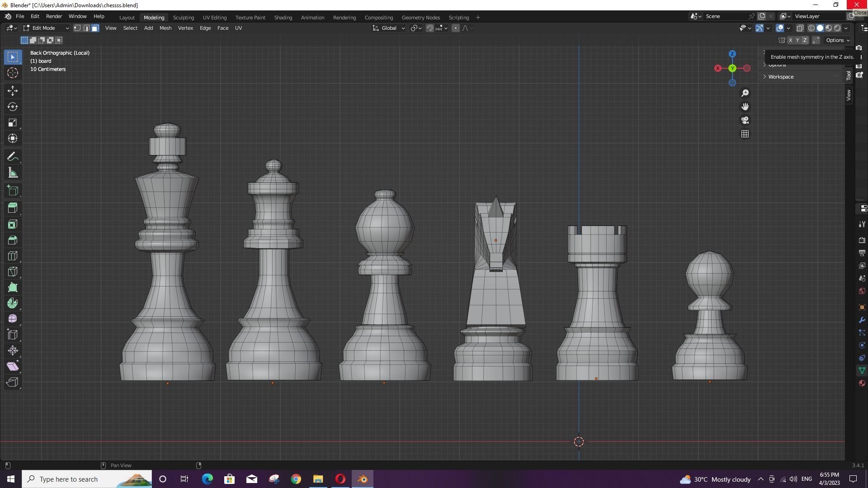Open the Mesh menu

165,28
